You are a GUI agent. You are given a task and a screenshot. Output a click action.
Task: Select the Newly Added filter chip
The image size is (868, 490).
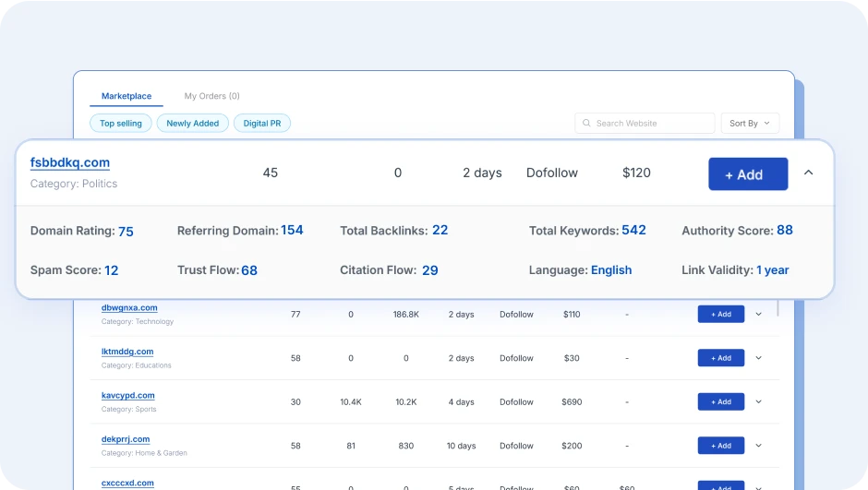click(193, 124)
